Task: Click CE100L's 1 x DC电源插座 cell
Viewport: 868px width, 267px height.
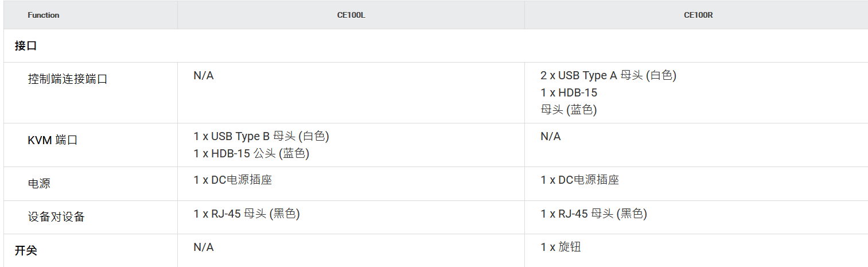Action: pos(233,180)
